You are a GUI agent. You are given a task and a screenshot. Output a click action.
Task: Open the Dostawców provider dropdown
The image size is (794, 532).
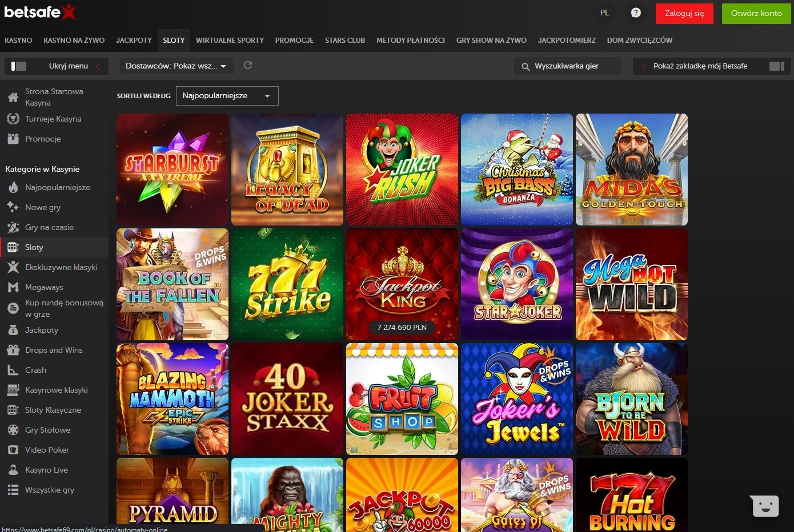[176, 66]
